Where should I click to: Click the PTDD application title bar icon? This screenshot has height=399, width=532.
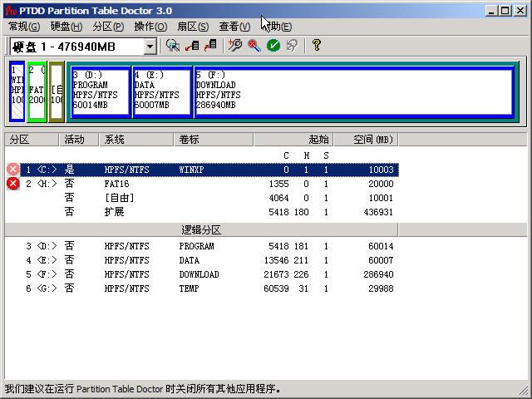[x=11, y=11]
